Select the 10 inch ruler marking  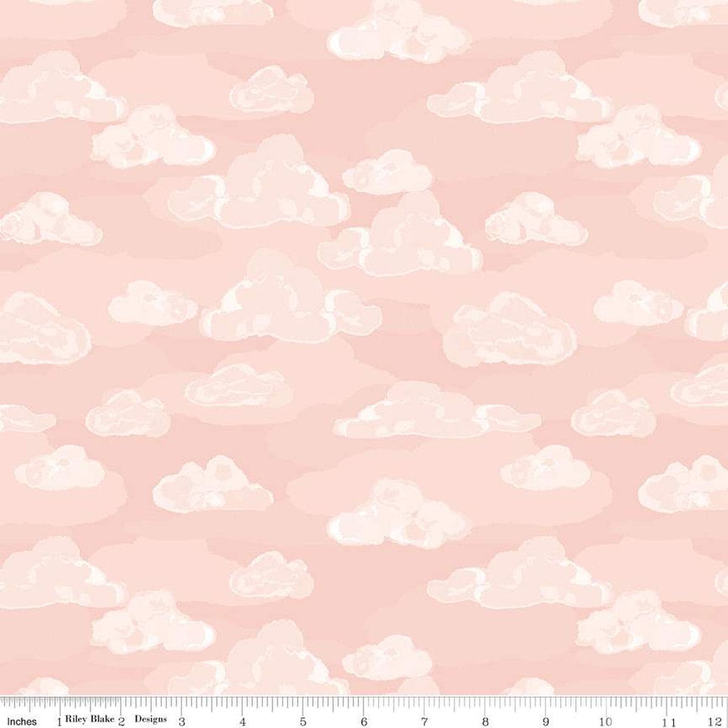pos(605,721)
